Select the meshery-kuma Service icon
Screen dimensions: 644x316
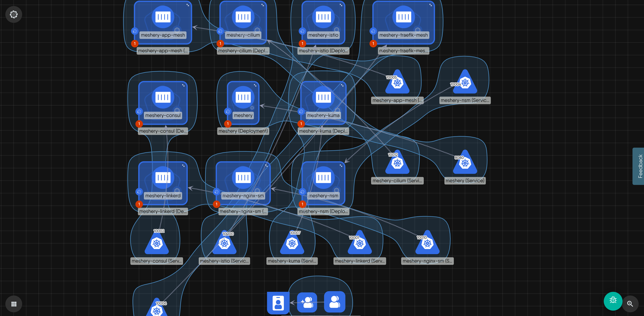tap(292, 243)
